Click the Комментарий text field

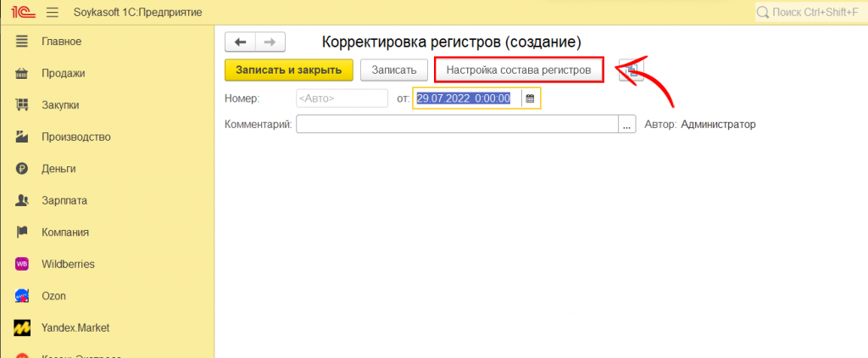pos(458,125)
